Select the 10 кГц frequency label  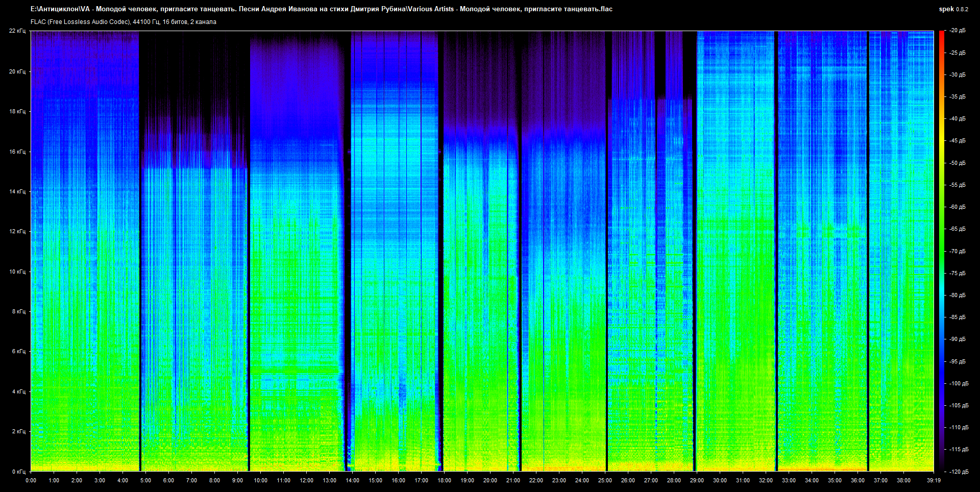[17, 272]
